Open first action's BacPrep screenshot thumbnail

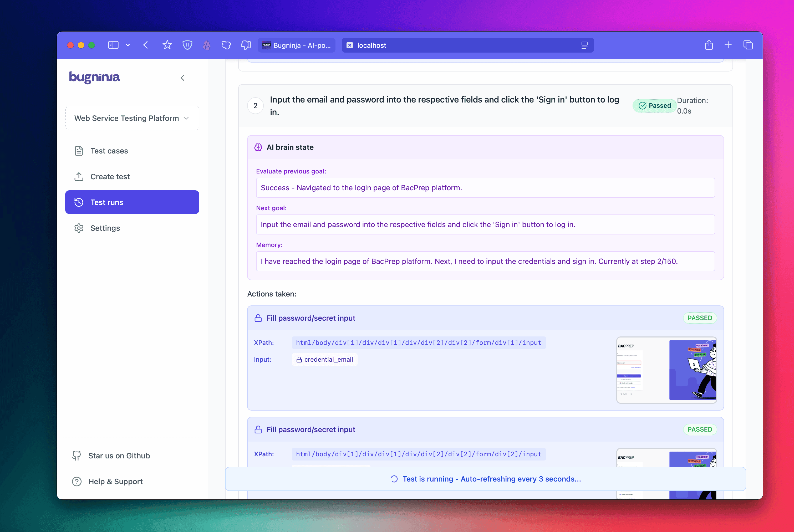pos(666,370)
